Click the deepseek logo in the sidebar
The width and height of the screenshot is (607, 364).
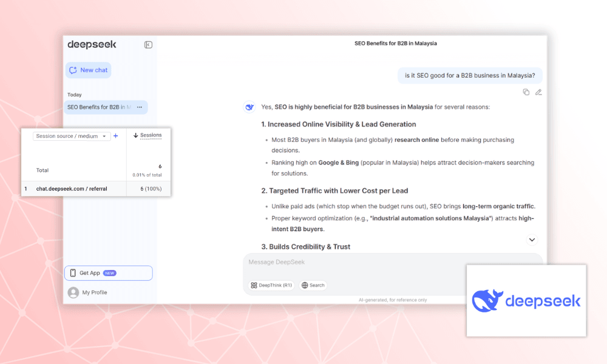pyautogui.click(x=92, y=44)
